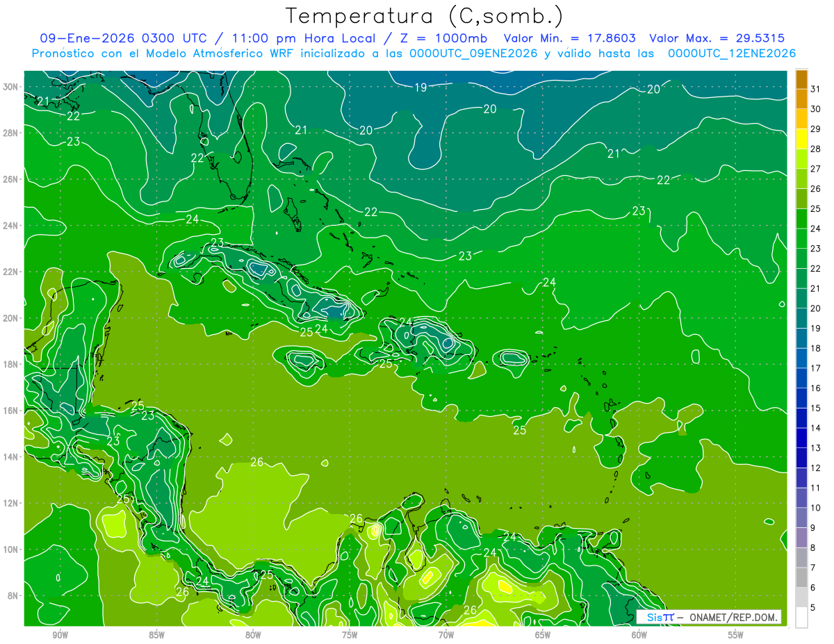This screenshot has width=834, height=644.
Task: Click the legend value '27'
Action: (x=815, y=168)
